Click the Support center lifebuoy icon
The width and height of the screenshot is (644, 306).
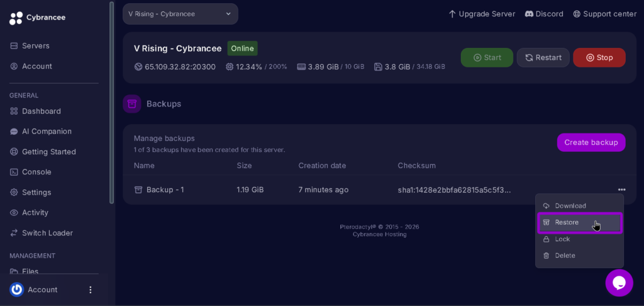pyautogui.click(x=577, y=14)
